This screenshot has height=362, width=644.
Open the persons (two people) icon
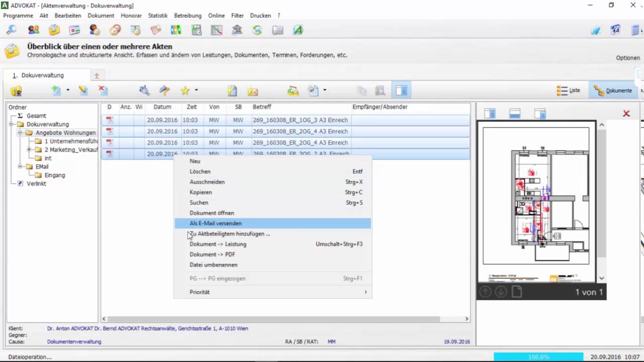pyautogui.click(x=34, y=30)
